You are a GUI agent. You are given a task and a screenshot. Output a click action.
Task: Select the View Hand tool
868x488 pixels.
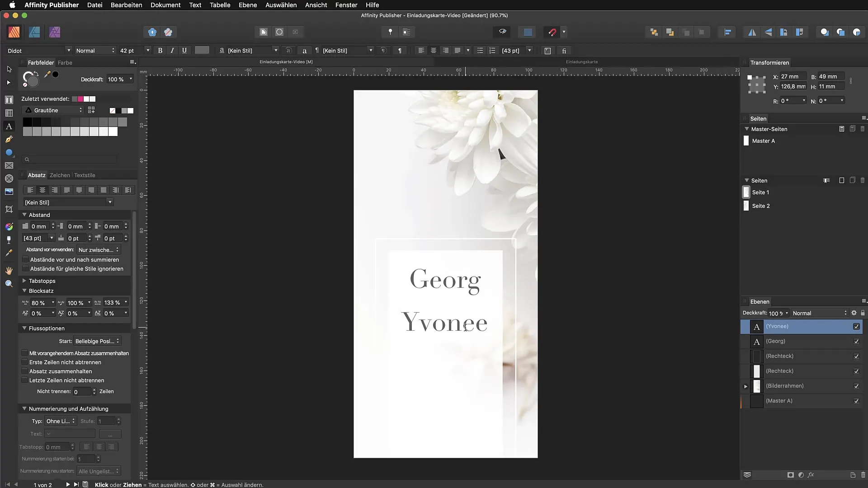(x=9, y=271)
